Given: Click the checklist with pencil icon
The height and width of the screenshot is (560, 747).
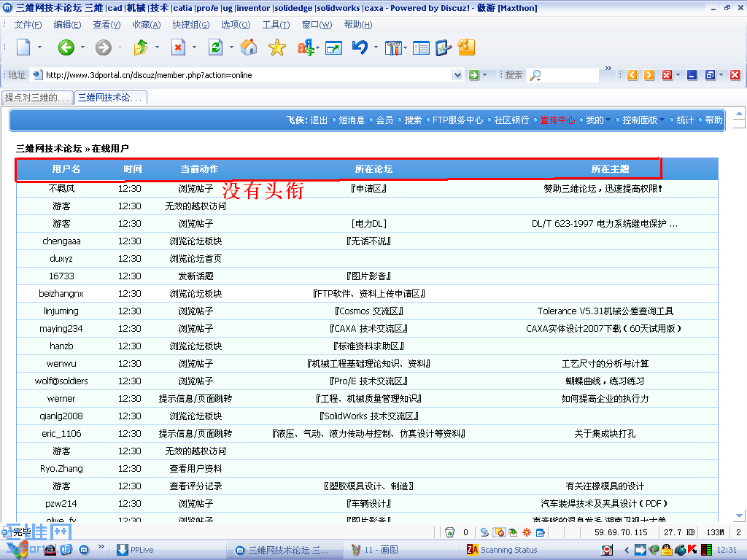Looking at the screenshot, I should pyautogui.click(x=444, y=47).
